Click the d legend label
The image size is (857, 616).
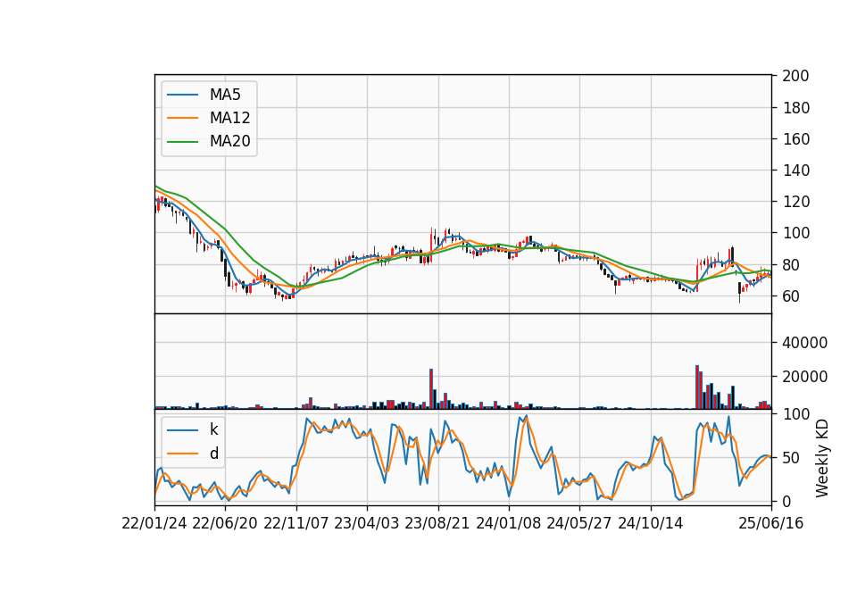click(213, 454)
